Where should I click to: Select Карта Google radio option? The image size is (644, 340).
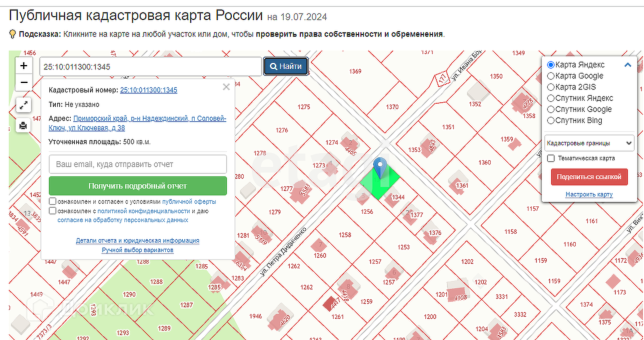551,76
